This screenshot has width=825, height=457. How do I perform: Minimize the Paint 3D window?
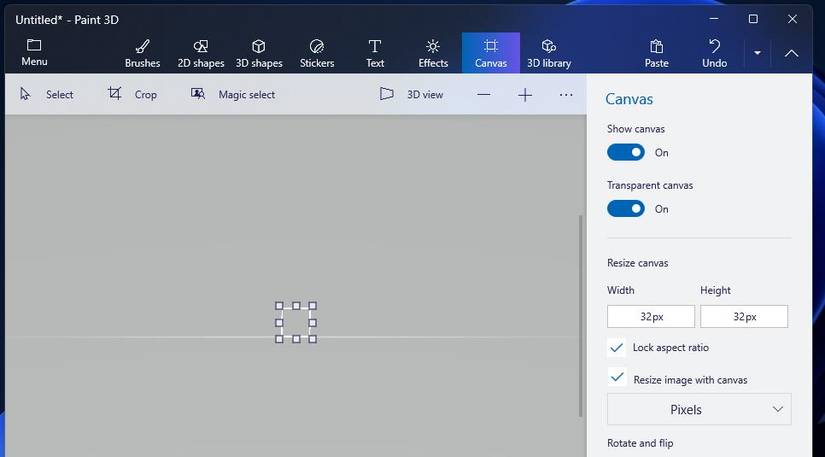(x=714, y=19)
